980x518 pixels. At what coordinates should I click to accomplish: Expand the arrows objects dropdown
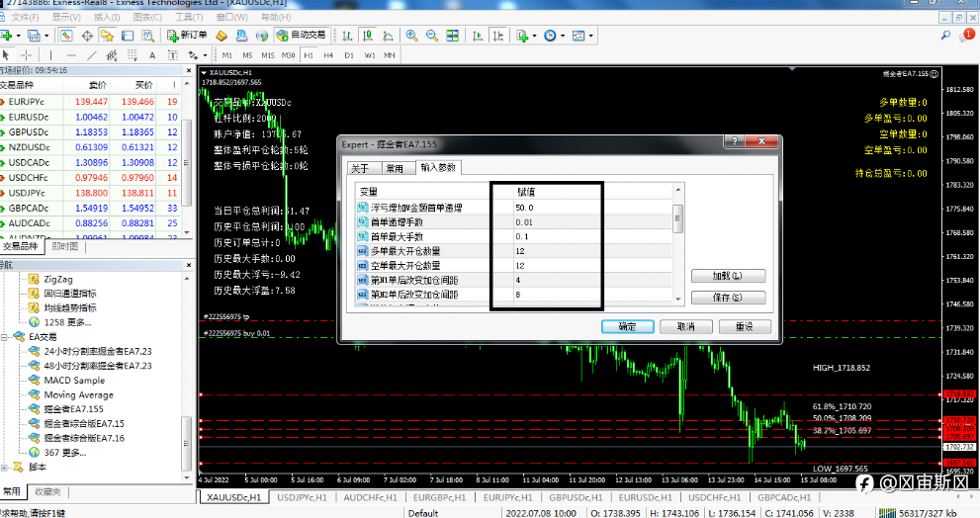click(x=205, y=56)
